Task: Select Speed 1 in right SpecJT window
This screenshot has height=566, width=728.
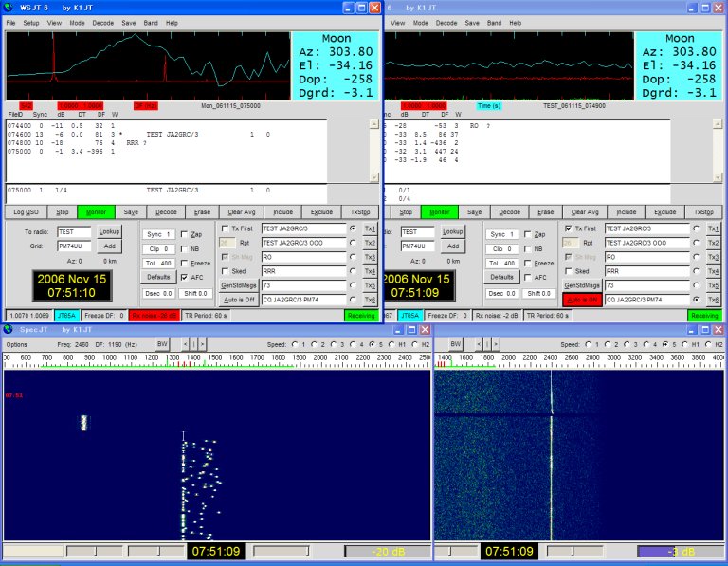Action: tap(589, 344)
